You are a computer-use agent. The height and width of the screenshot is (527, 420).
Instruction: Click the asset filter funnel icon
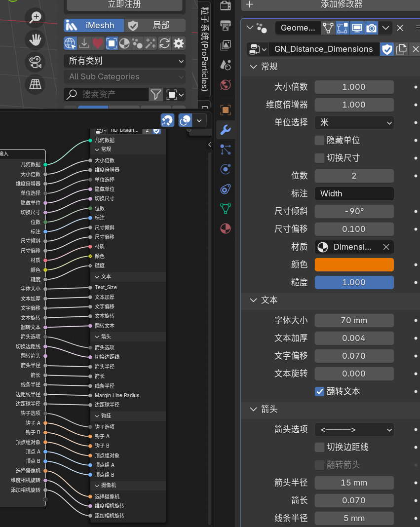click(155, 95)
